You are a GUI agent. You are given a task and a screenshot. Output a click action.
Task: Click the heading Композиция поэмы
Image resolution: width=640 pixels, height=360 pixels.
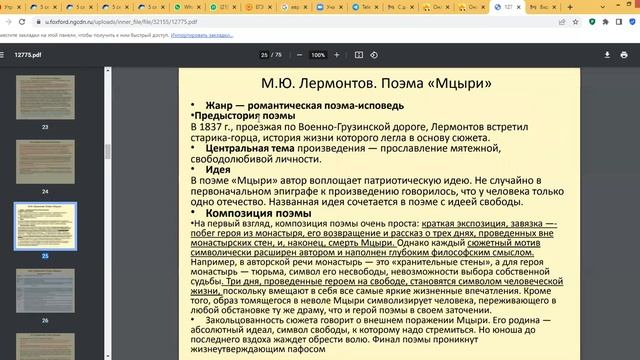pyautogui.click(x=258, y=213)
